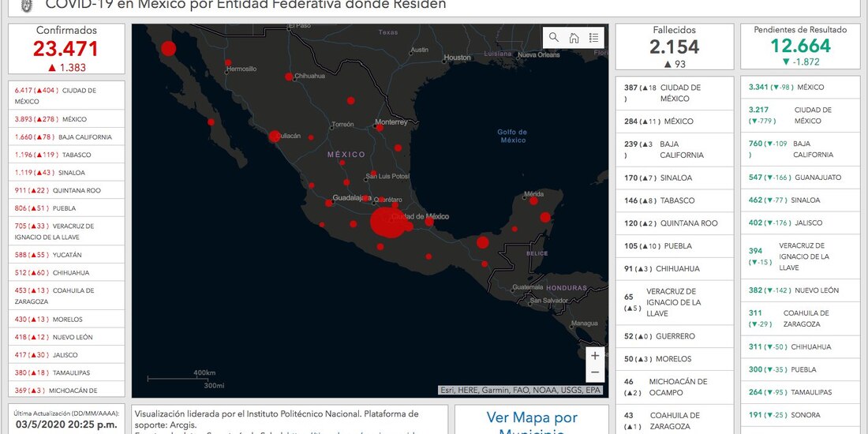Click the red case marker near Culiacán
This screenshot has height=434, width=868.
coord(274,136)
